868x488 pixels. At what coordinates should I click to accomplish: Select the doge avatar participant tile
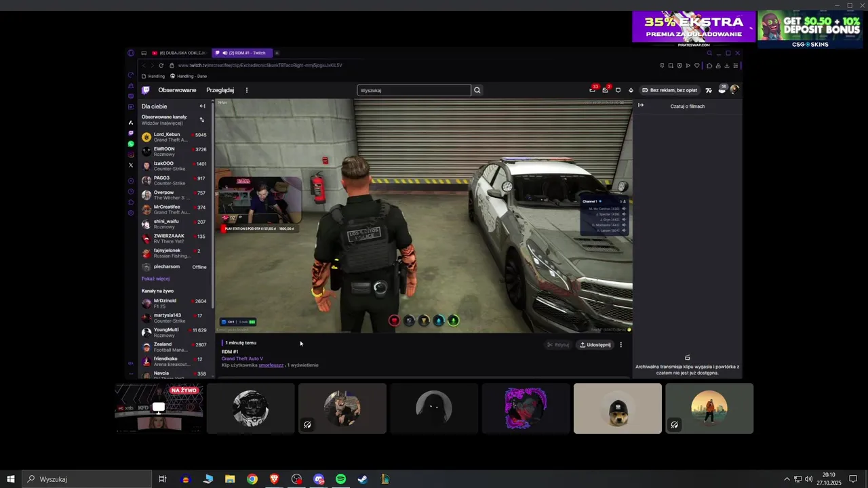pos(617,408)
